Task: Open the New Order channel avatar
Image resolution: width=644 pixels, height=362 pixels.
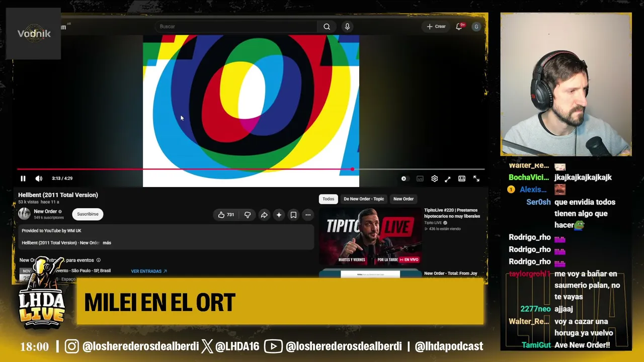Action: click(x=24, y=214)
